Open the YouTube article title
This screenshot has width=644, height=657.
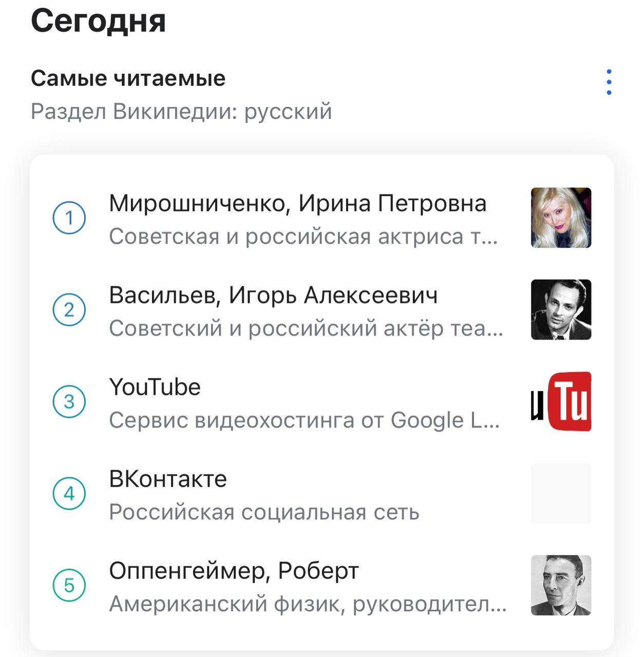155,387
